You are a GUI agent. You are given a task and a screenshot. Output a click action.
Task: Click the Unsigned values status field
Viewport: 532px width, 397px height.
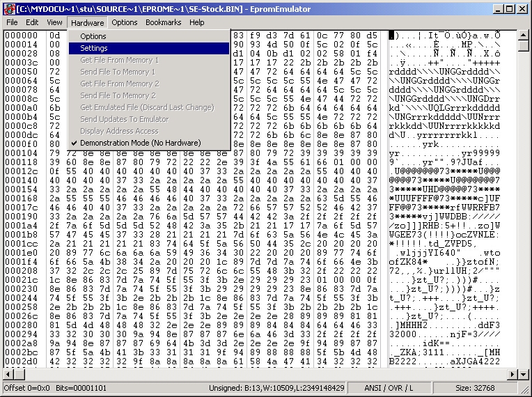(276, 388)
